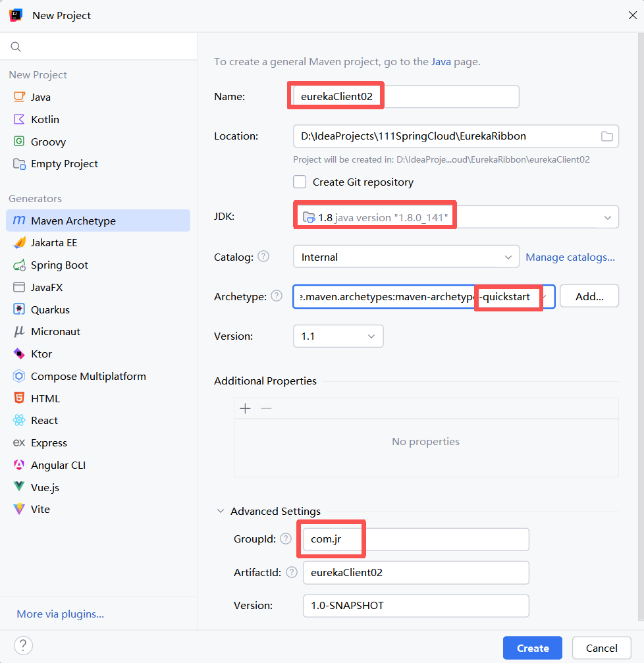Image resolution: width=644 pixels, height=663 pixels.
Task: Select Ktor generator
Action: click(x=98, y=354)
